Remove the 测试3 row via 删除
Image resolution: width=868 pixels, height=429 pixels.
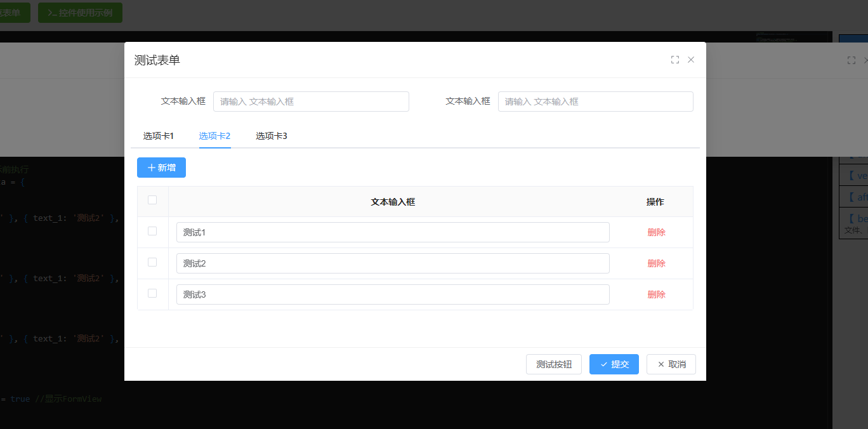[x=656, y=294]
